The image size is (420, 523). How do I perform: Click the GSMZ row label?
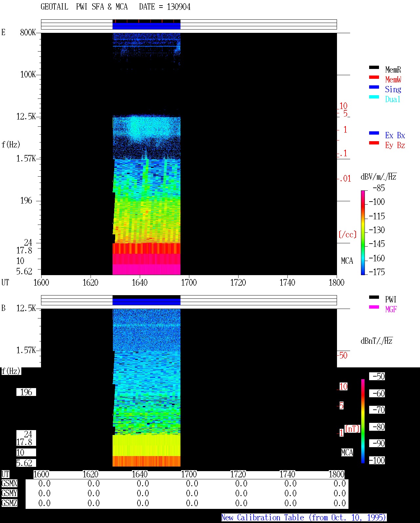[x=9, y=503]
